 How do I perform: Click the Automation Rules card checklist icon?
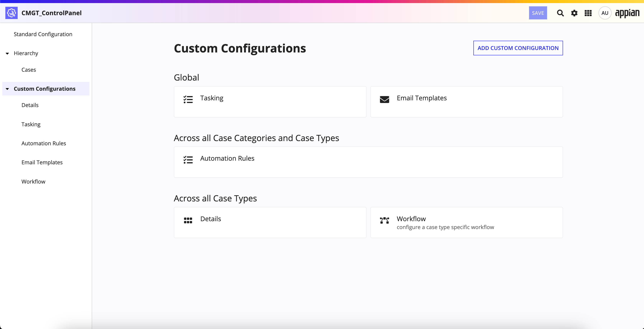tap(188, 160)
